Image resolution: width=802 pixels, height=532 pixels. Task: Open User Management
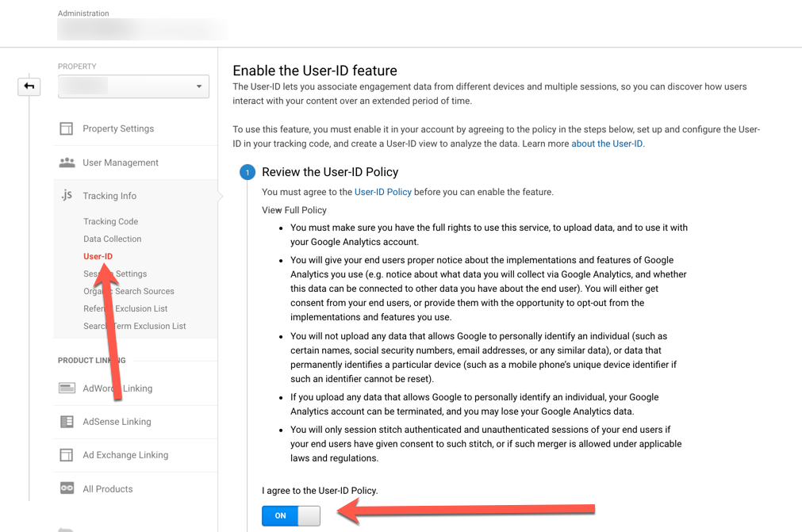[x=121, y=163]
